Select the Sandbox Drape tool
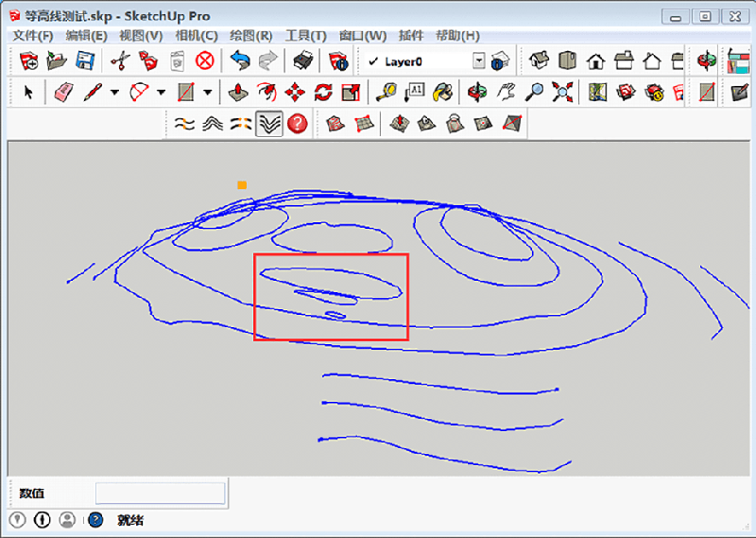The height and width of the screenshot is (538, 756). (x=455, y=124)
